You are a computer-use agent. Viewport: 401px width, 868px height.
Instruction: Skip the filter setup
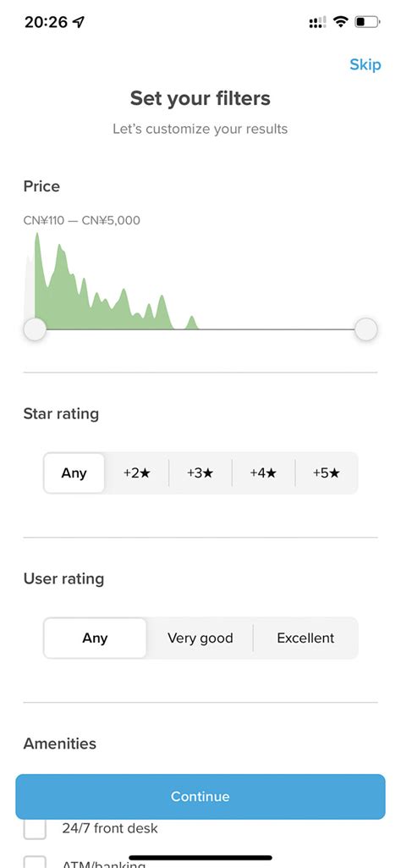(365, 64)
